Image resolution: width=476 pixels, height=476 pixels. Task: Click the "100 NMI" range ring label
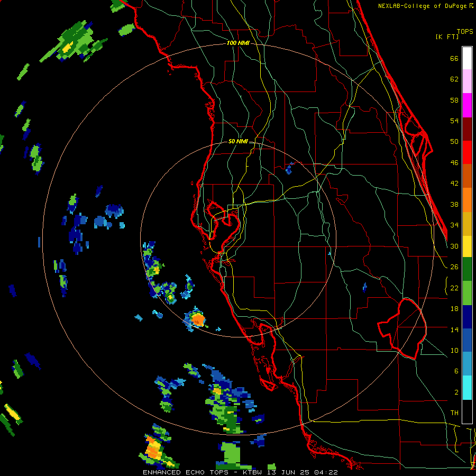click(x=238, y=43)
